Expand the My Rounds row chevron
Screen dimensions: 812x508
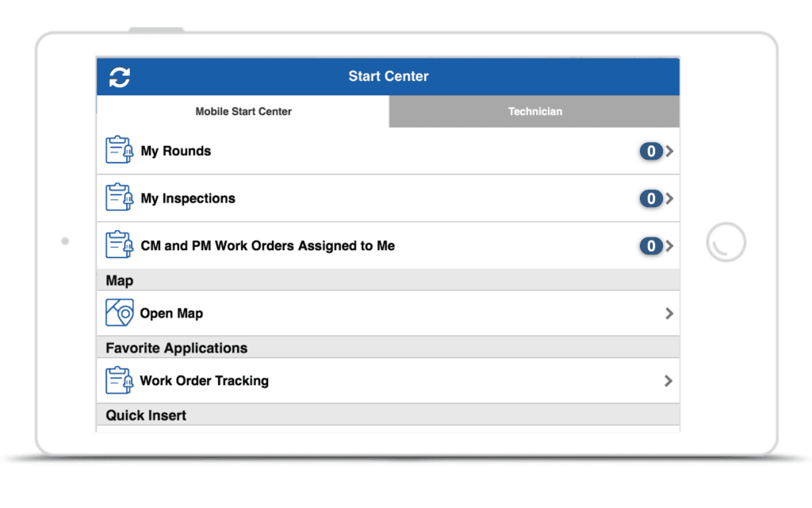(x=669, y=151)
